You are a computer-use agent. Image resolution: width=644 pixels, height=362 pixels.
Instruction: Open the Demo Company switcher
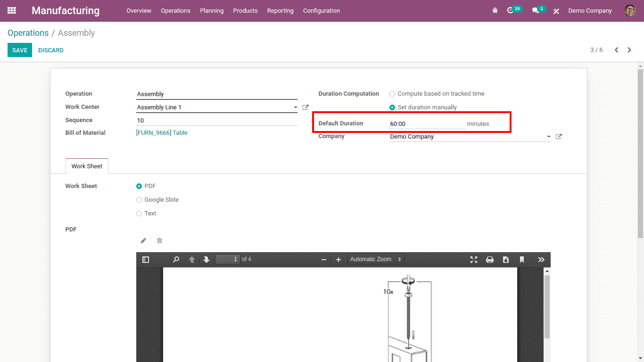(x=590, y=10)
